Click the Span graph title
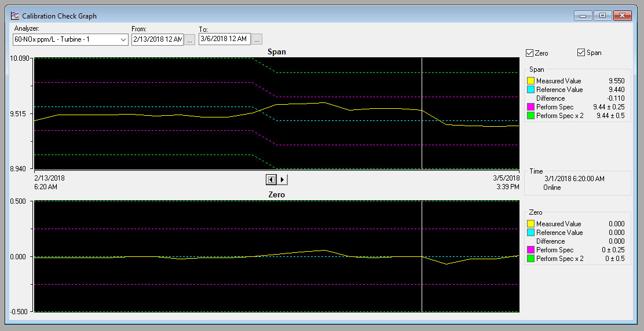This screenshot has width=644, height=331. click(277, 52)
